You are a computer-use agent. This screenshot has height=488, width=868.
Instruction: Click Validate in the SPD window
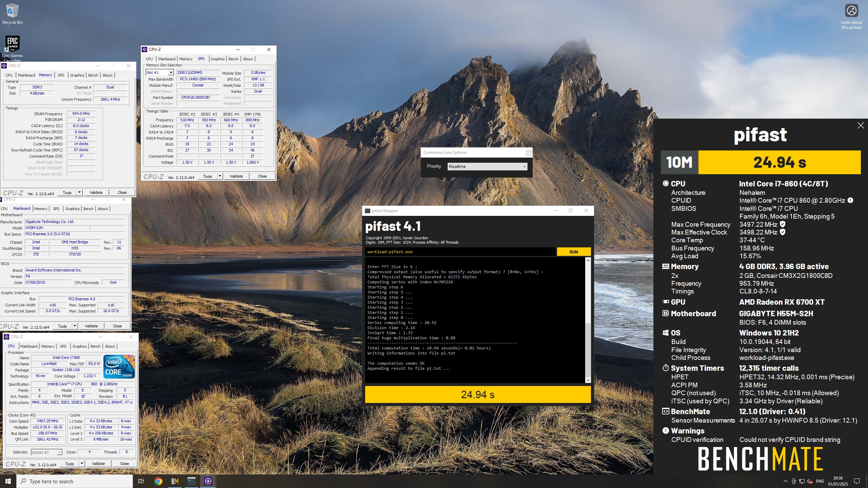point(236,176)
